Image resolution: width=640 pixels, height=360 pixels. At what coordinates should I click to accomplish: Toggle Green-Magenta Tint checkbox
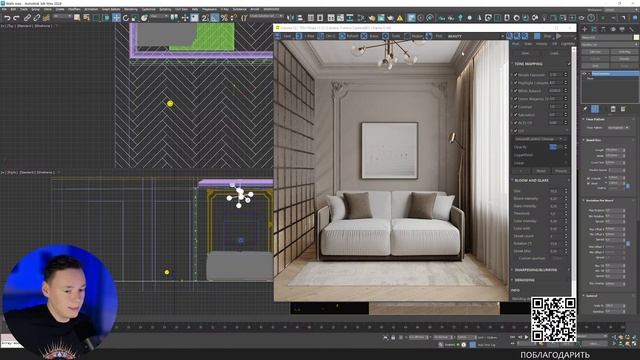coord(516,99)
